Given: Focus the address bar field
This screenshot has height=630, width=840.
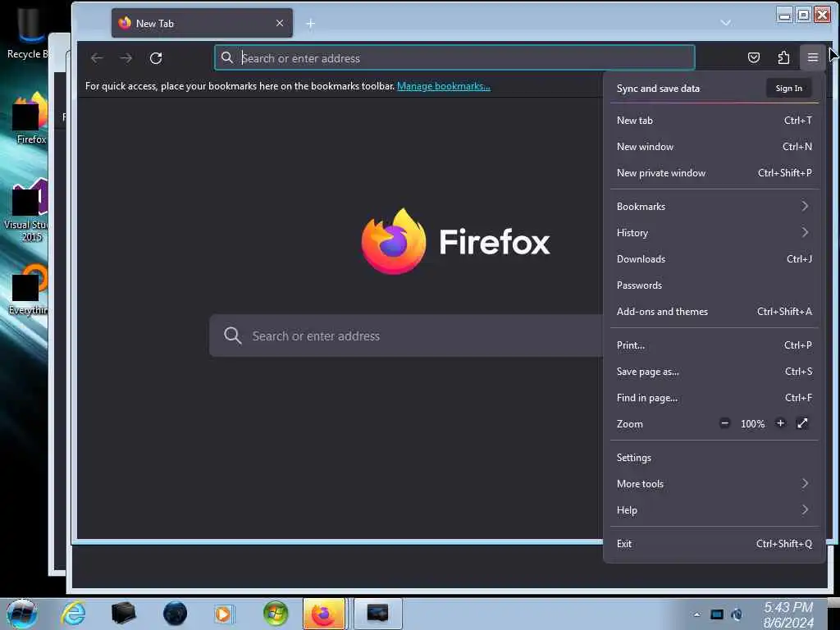Looking at the screenshot, I should [x=454, y=58].
